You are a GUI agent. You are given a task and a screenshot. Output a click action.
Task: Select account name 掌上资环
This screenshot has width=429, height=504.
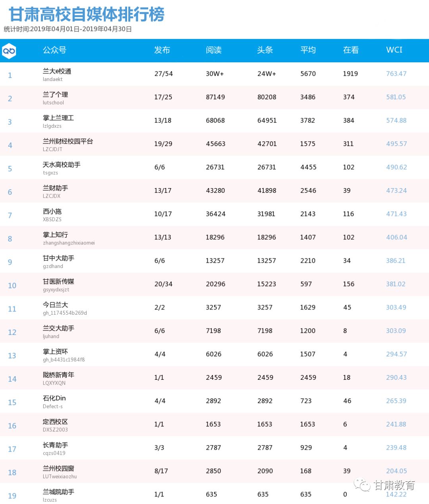[55, 352]
